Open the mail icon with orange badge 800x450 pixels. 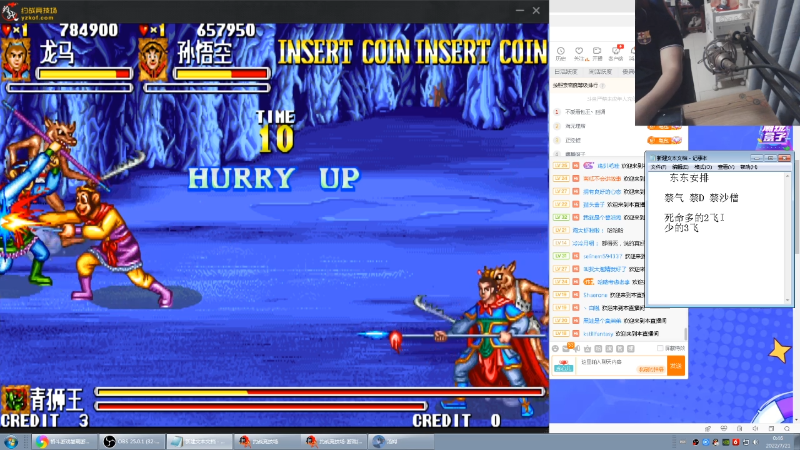(567, 348)
